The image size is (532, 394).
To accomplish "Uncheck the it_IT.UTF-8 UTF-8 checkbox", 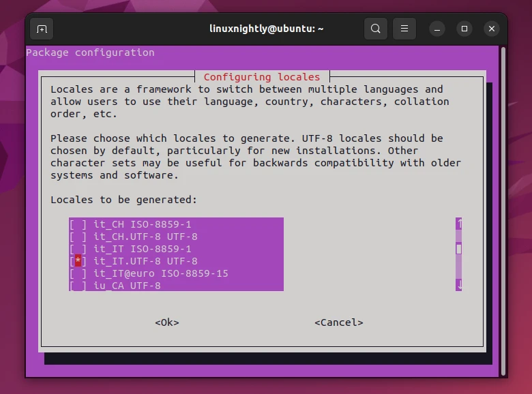I will click(78, 261).
